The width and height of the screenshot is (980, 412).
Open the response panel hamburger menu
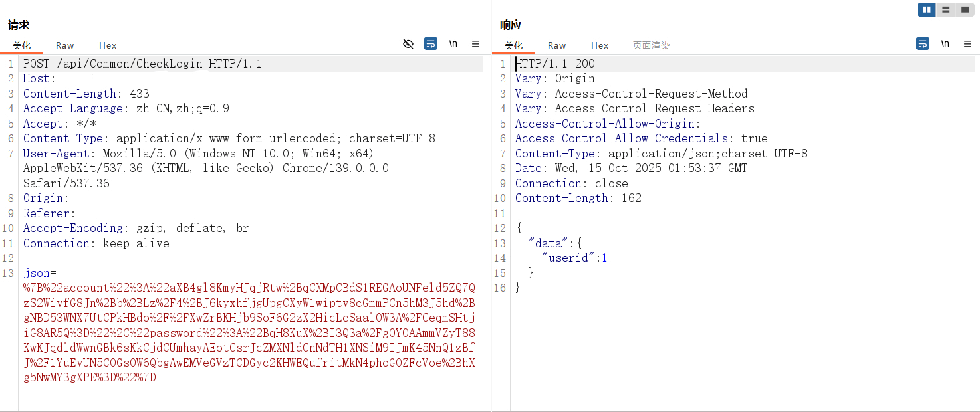click(x=967, y=44)
